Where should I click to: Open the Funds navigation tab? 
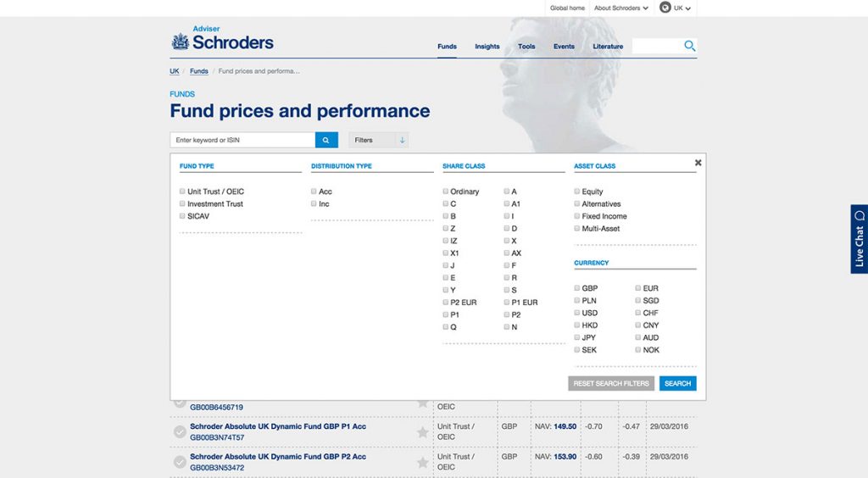(447, 47)
